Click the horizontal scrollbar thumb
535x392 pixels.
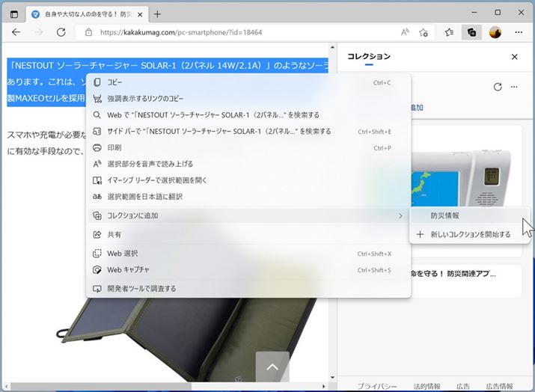(101, 387)
